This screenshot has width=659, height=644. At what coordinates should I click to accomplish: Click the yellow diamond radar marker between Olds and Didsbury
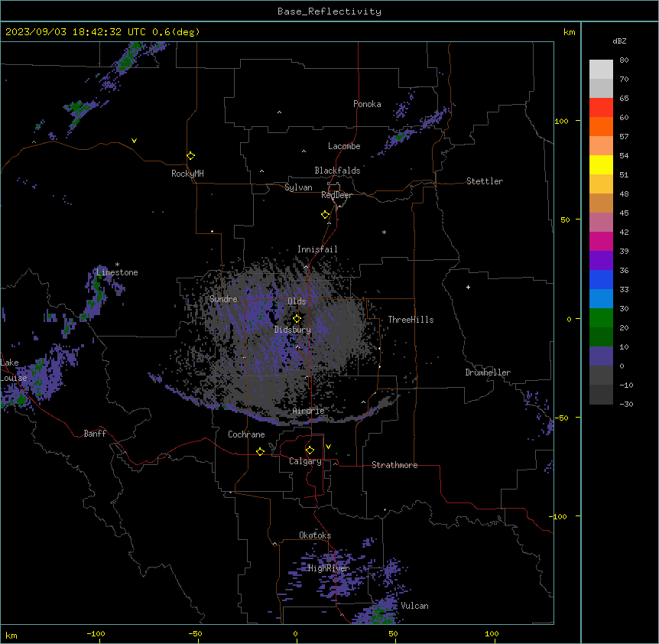(297, 319)
